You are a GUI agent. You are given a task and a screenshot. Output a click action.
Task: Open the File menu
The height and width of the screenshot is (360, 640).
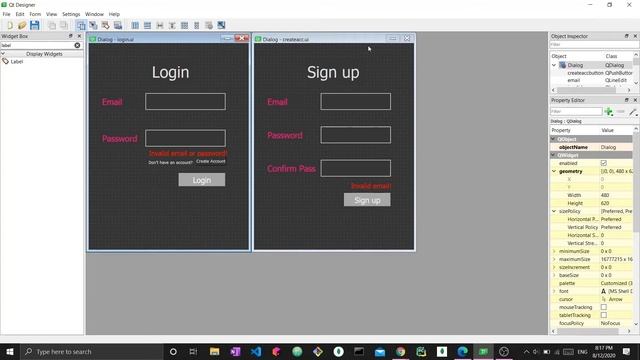tap(7, 14)
